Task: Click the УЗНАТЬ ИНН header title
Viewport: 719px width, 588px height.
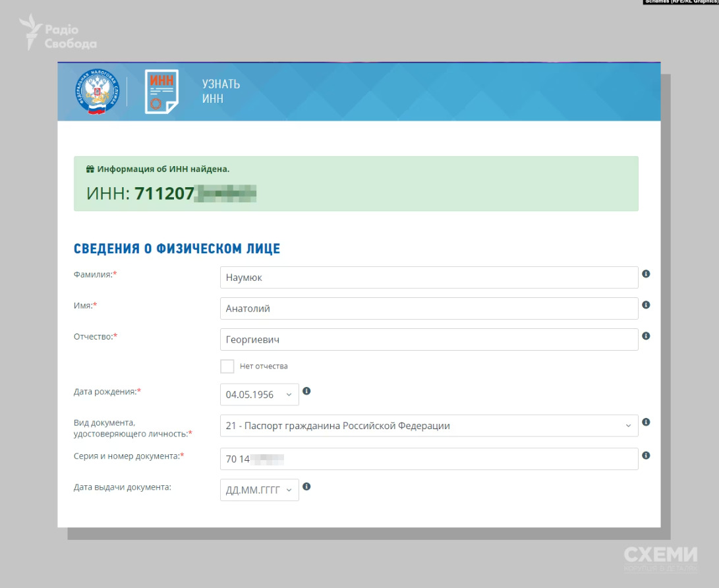Action: 221,92
